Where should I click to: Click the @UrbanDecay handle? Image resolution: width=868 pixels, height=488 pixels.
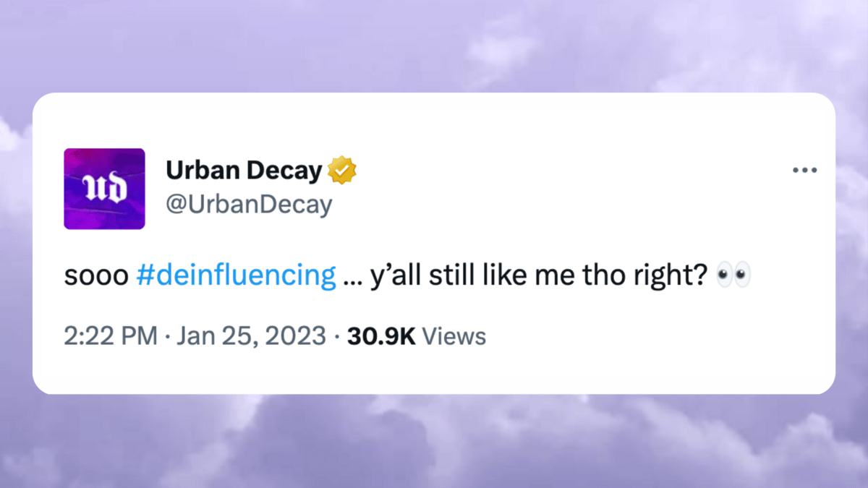[x=249, y=205]
